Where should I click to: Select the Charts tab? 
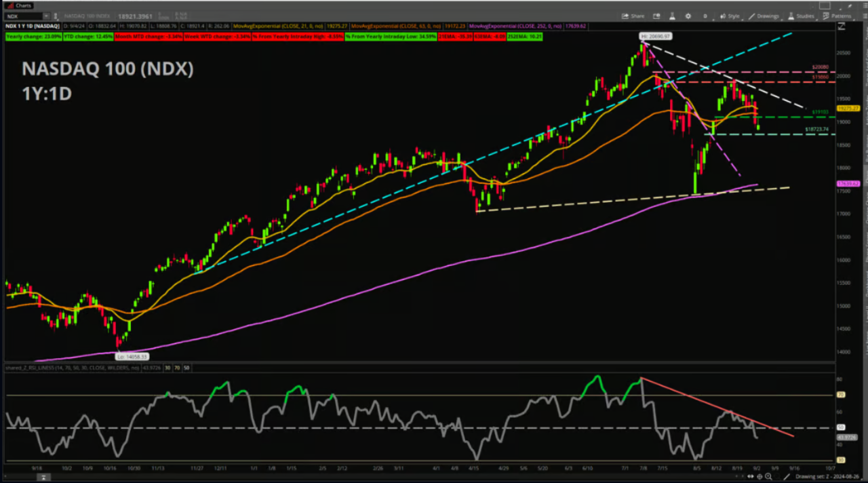(20, 5)
